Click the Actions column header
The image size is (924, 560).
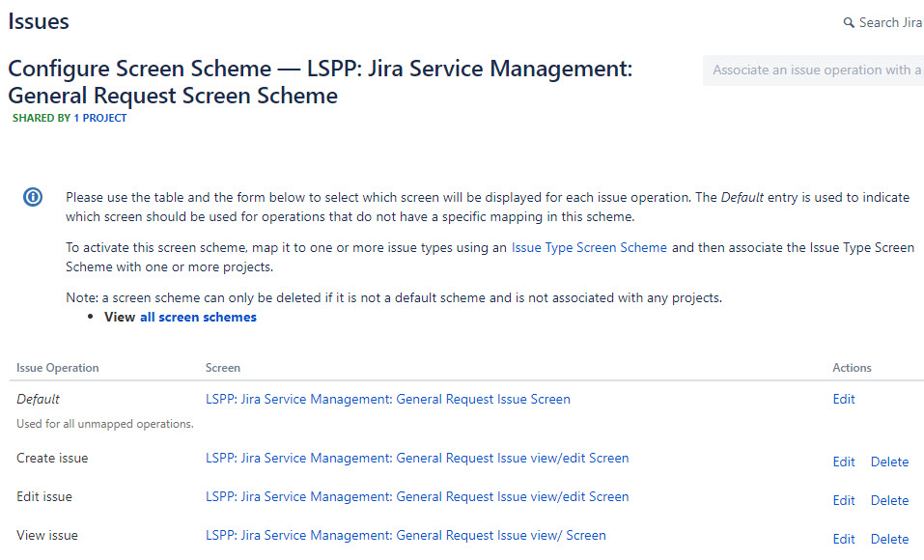coord(852,368)
